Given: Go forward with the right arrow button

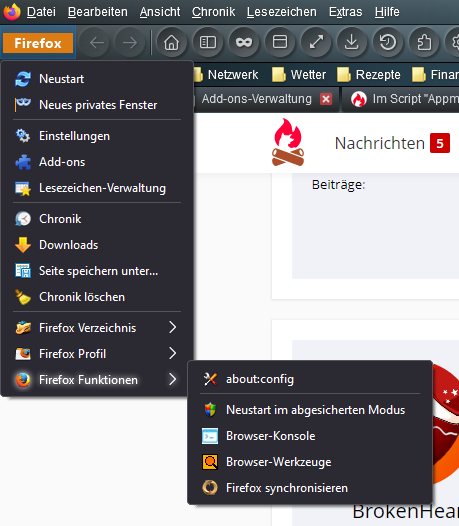Looking at the screenshot, I should tap(130, 43).
